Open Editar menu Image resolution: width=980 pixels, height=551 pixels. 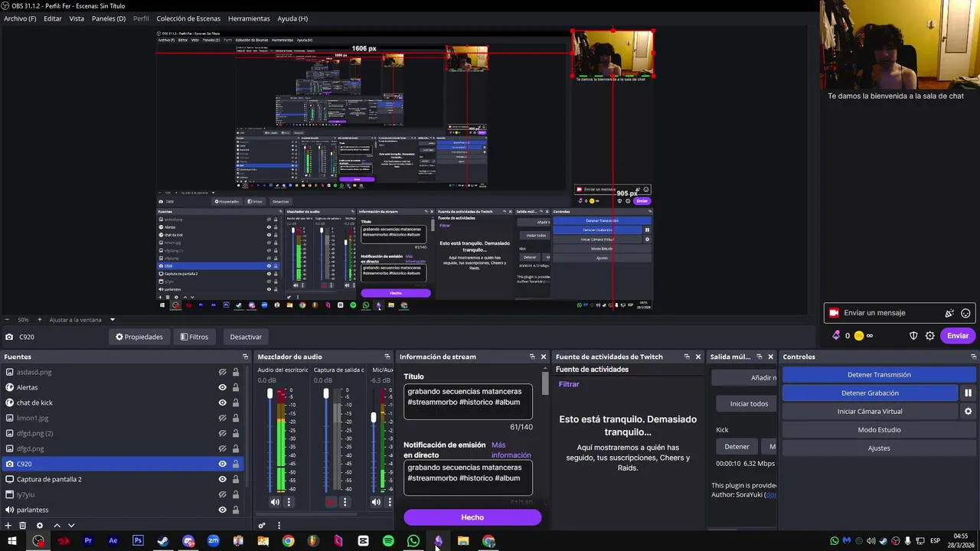(x=53, y=18)
